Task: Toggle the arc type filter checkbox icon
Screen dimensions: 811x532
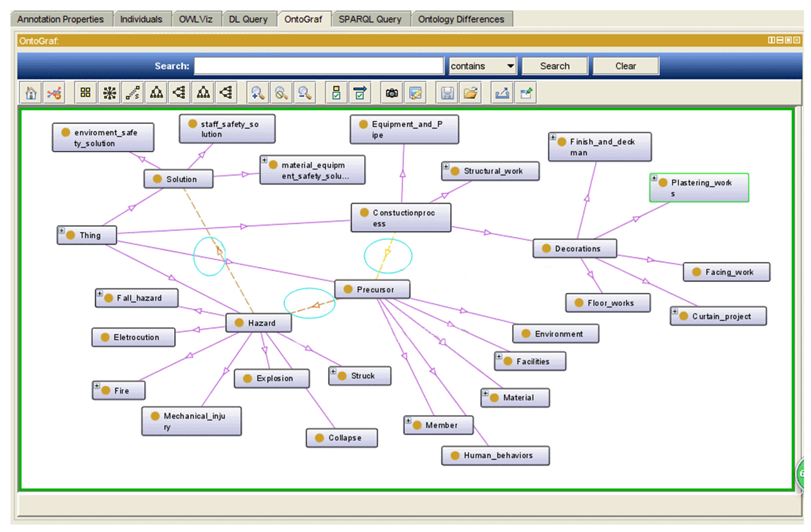Action: (360, 93)
